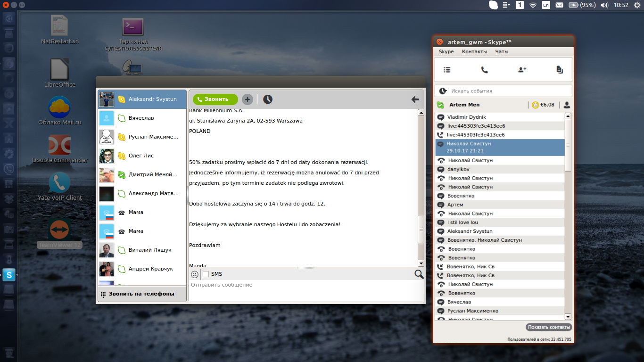Select contact Александр Матв...
This screenshot has width=644, height=362.
(142, 193)
